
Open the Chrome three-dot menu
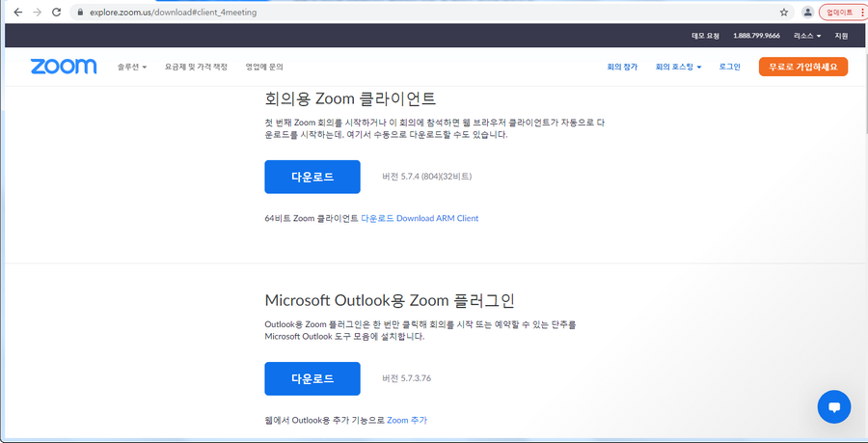tap(862, 13)
